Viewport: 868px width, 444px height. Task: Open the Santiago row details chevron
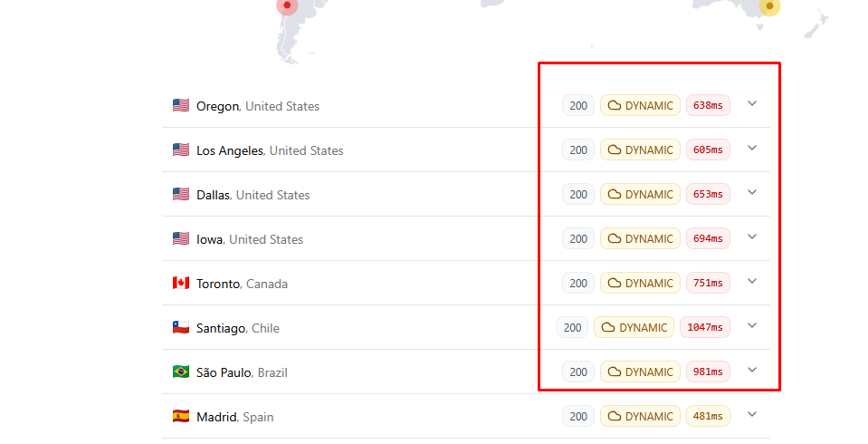click(x=752, y=326)
